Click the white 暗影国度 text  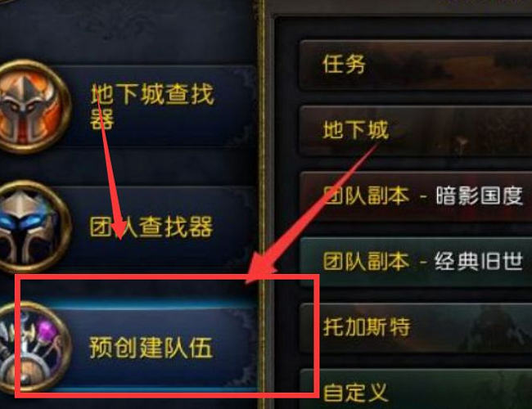point(479,196)
